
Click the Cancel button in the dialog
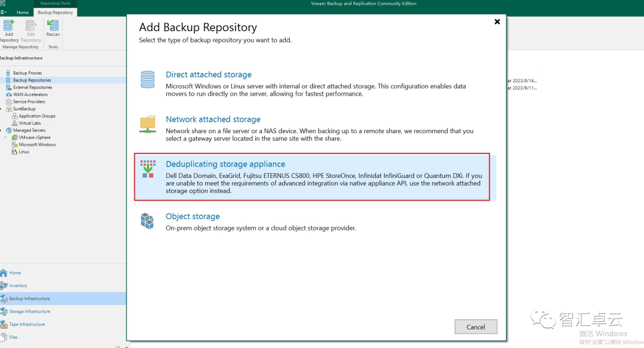[475, 327]
